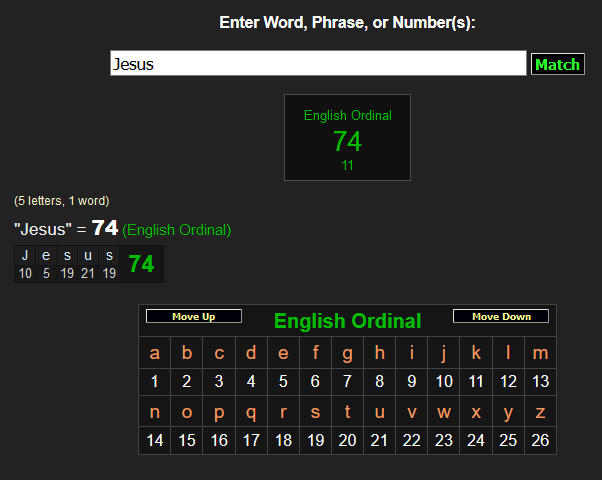Click letter 'n' in the cipher chart
The height and width of the screenshot is (480, 602).
coord(154,412)
